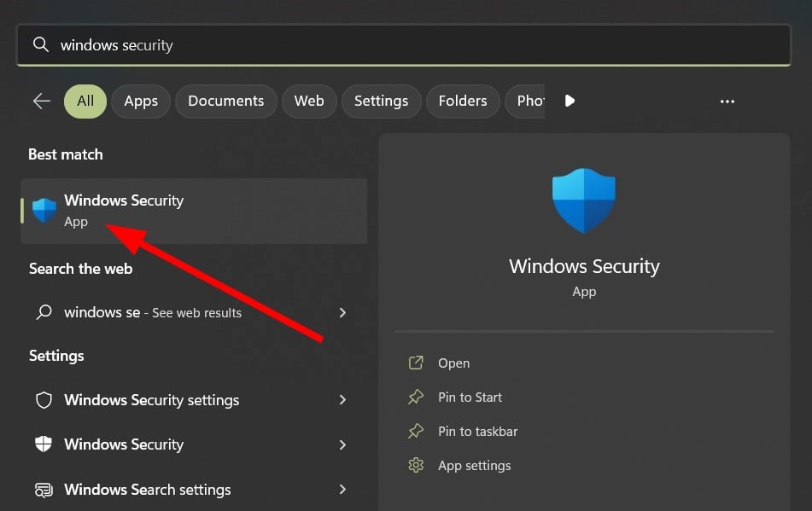Switch to the Photos filter tab
This screenshot has width=812, height=511.
(525, 101)
